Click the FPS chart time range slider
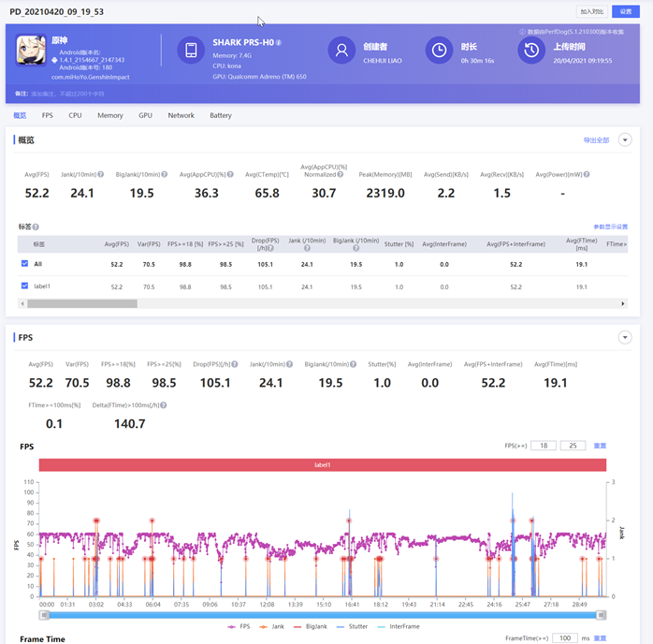 coord(323,615)
